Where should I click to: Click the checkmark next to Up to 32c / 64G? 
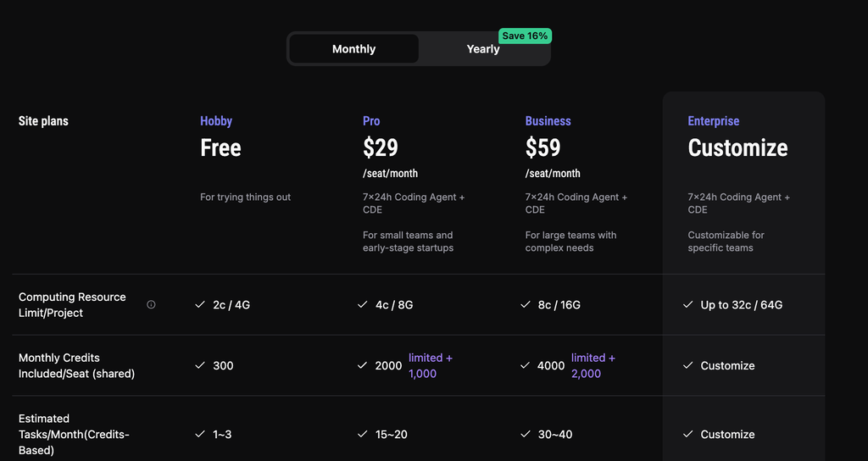tap(688, 304)
